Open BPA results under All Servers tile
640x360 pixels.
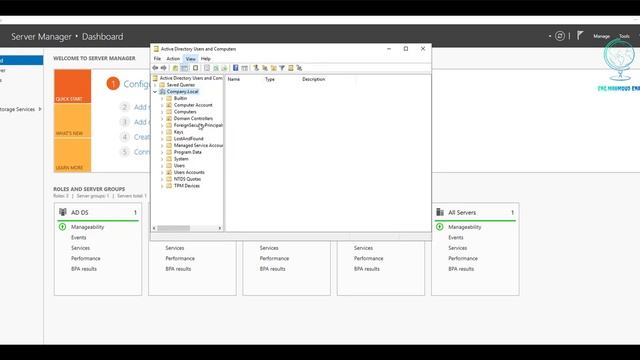(461, 269)
